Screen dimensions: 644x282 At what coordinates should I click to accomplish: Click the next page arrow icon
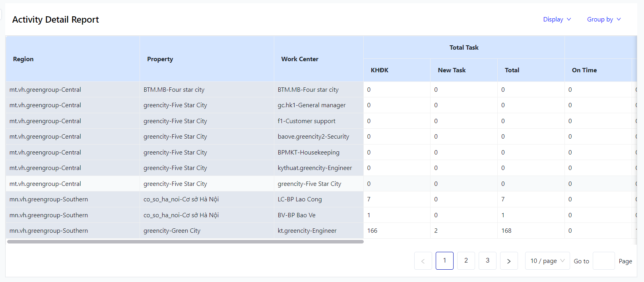[509, 261]
